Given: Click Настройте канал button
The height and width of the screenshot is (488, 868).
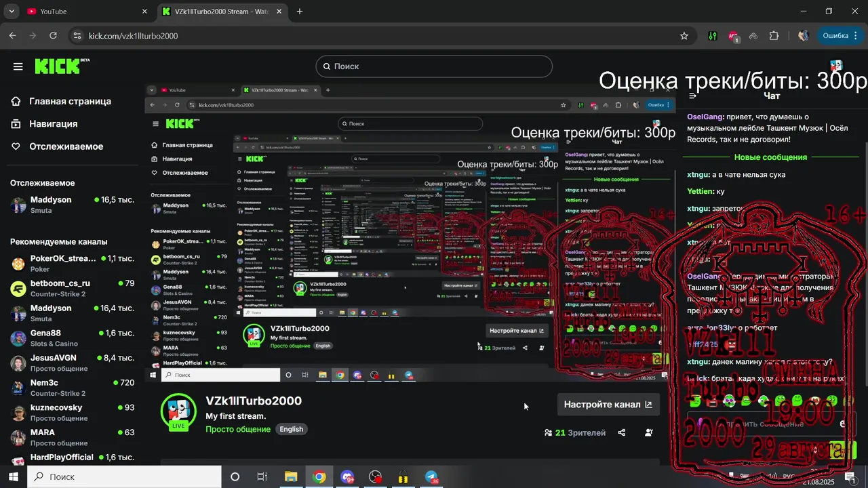Looking at the screenshot, I should [x=608, y=405].
